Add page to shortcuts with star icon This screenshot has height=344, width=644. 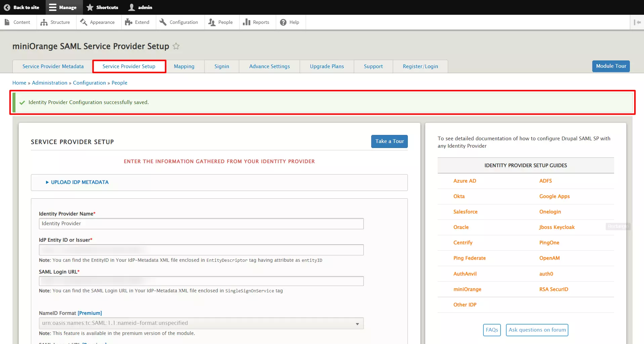pos(176,46)
